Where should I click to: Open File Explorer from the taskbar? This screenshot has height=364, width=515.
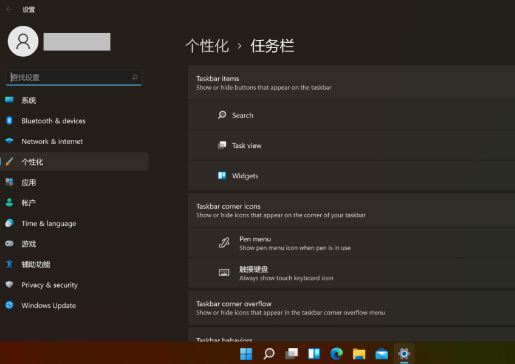pyautogui.click(x=359, y=354)
